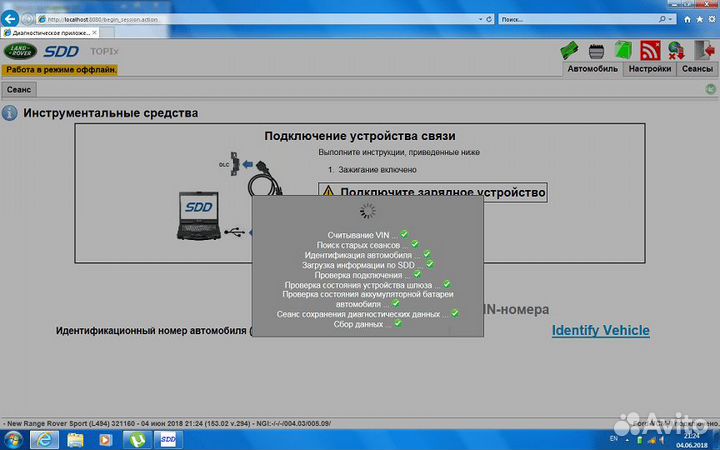Open the TOPIx section
Image resolution: width=720 pixels, height=450 pixels.
tap(104, 51)
